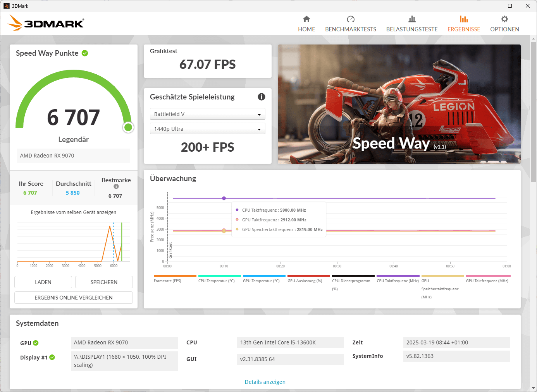Open the Details anzeigen link

[x=265, y=382]
